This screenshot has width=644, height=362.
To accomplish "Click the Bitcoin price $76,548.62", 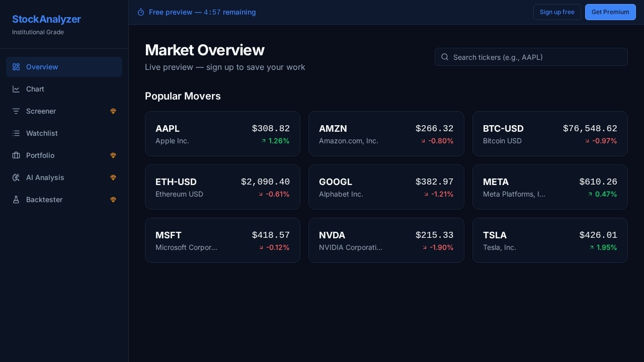I will pyautogui.click(x=590, y=129).
